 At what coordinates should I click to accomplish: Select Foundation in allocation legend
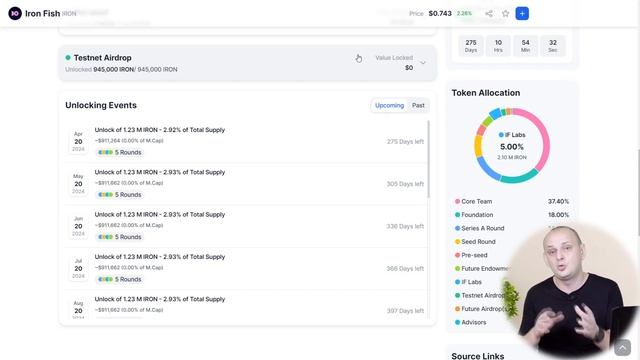[474, 215]
